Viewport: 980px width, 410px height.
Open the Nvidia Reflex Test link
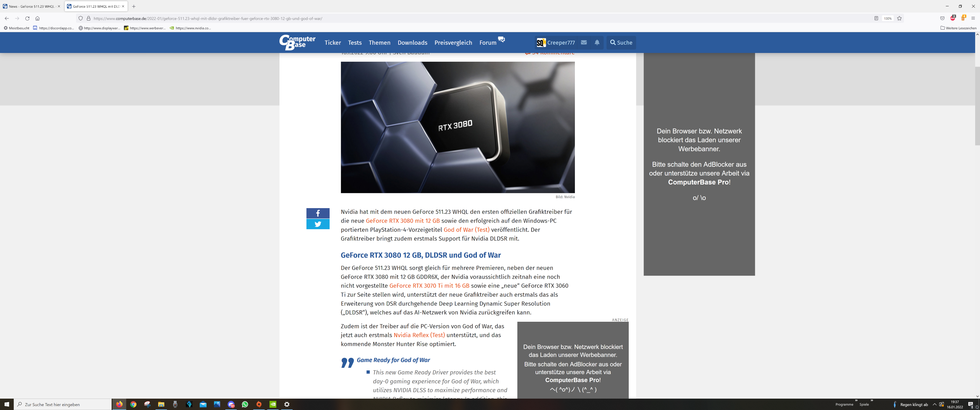419,334
